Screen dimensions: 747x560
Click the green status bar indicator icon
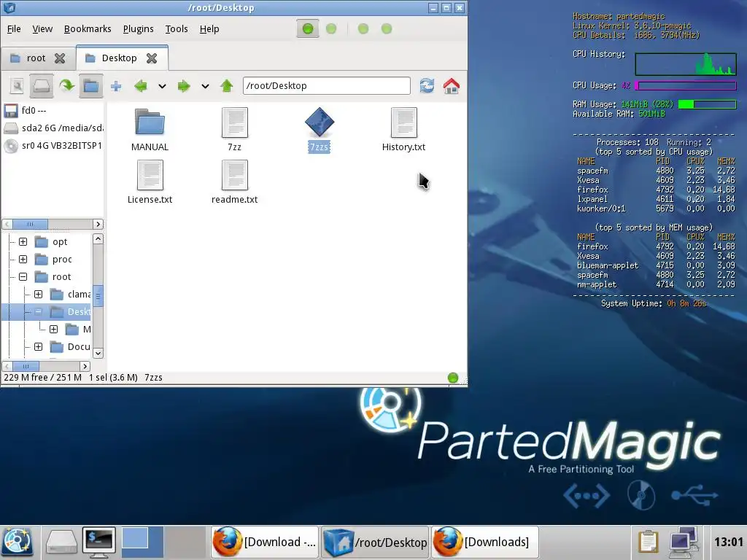click(453, 378)
